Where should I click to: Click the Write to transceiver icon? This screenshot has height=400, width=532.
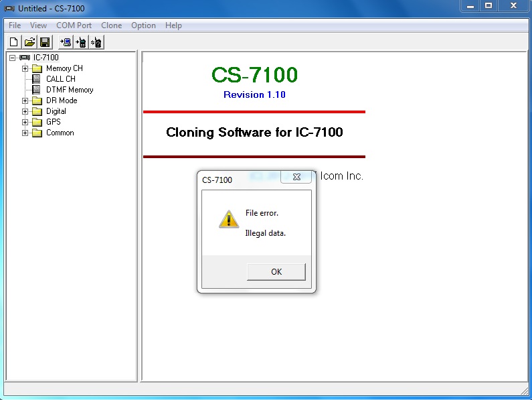point(82,42)
